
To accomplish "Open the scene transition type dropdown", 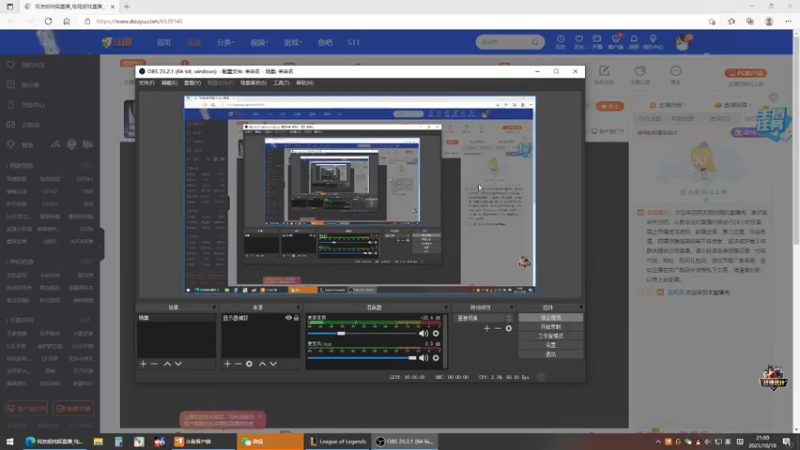I will pos(483,318).
